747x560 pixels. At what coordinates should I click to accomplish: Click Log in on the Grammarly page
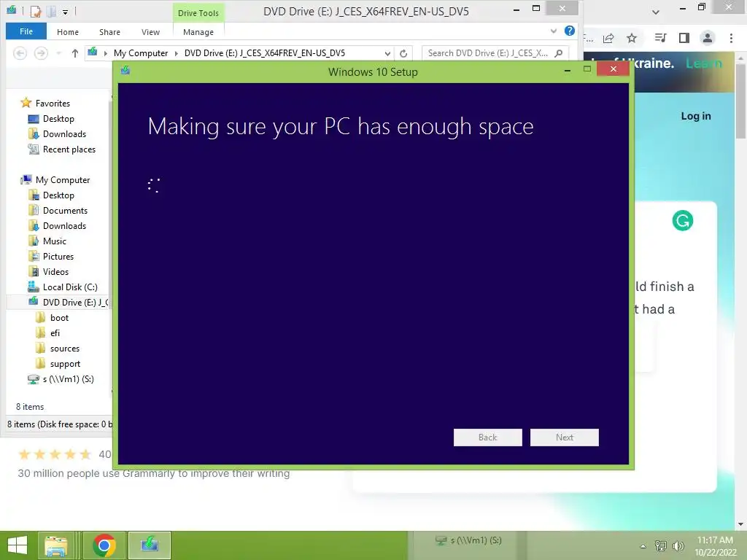tap(695, 116)
